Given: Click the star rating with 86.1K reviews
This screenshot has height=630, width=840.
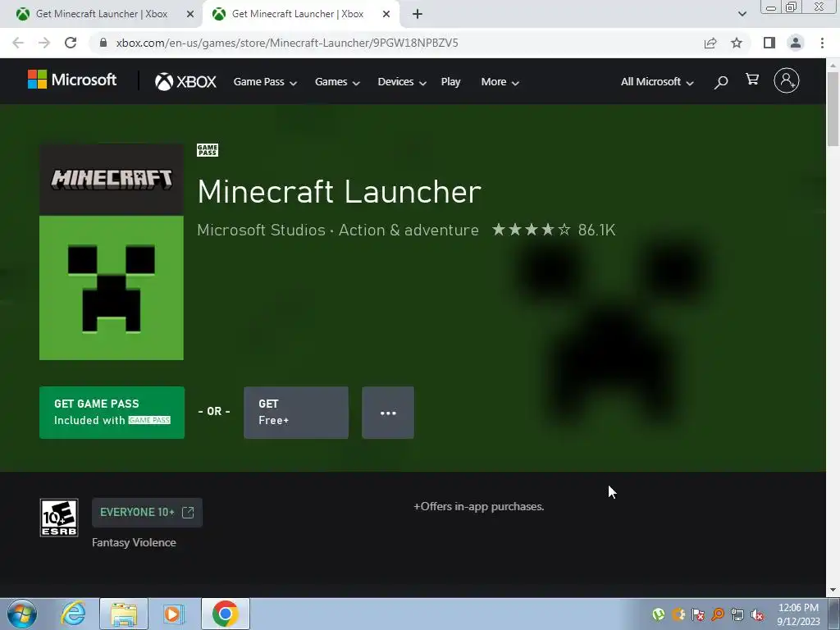Looking at the screenshot, I should 554,230.
